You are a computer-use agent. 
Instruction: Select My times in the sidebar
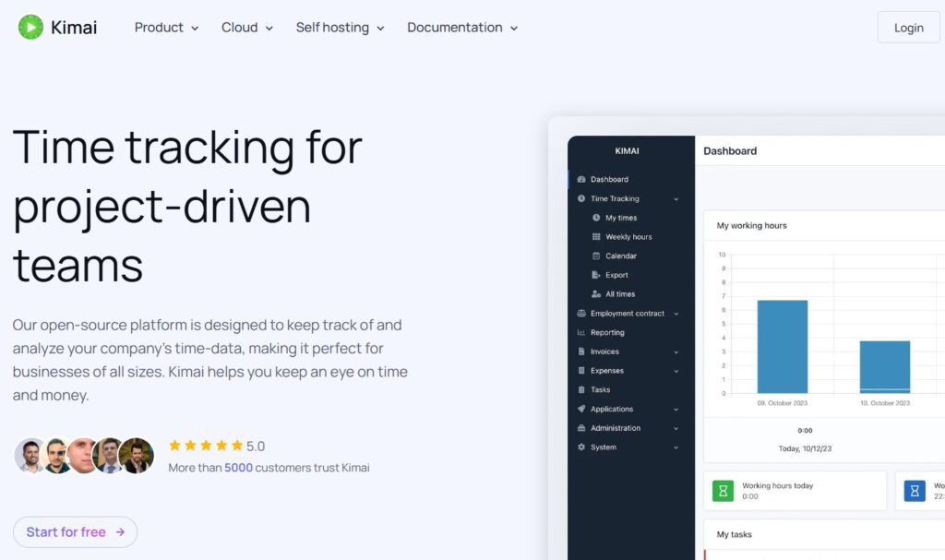pyautogui.click(x=620, y=218)
